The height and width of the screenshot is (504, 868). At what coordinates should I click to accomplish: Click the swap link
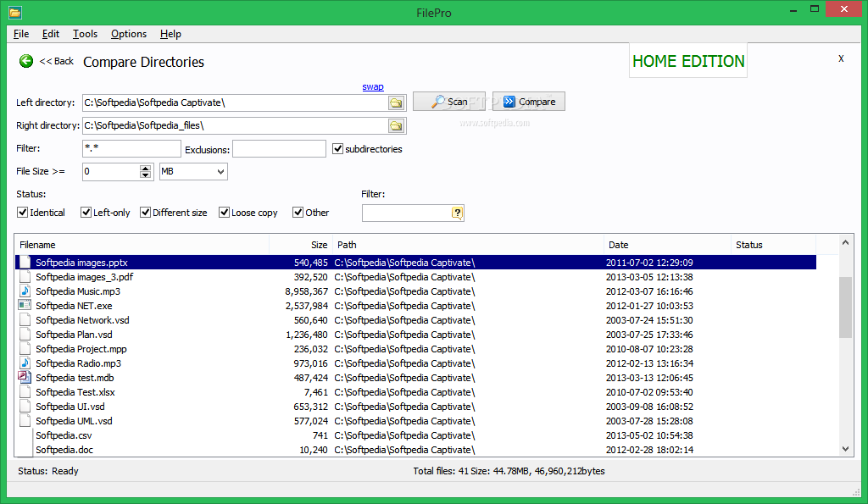[x=373, y=87]
